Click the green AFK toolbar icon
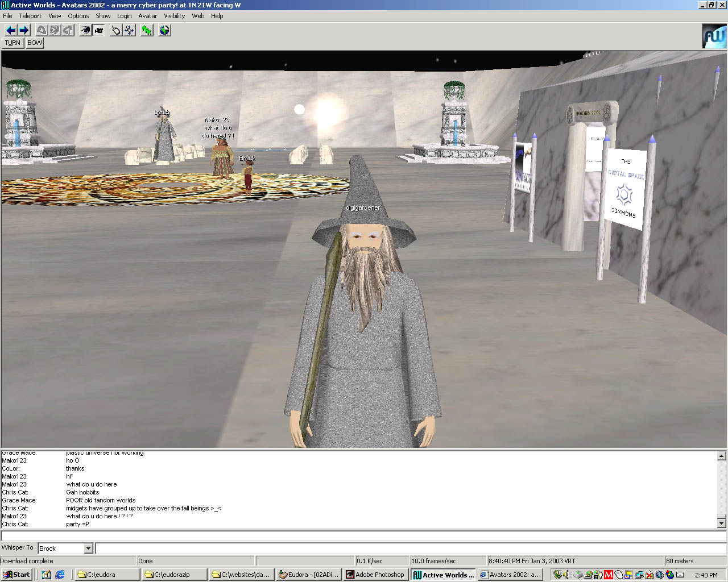The width and height of the screenshot is (728, 582). [x=147, y=30]
